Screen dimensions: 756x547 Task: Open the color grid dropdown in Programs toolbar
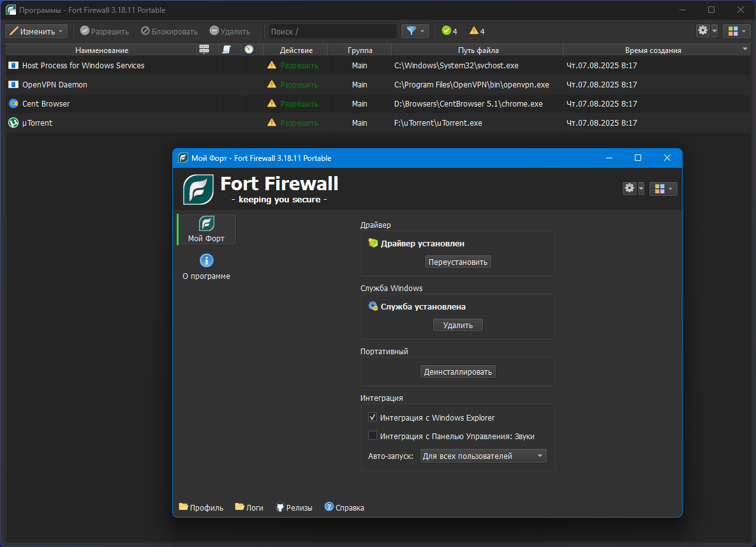[737, 31]
